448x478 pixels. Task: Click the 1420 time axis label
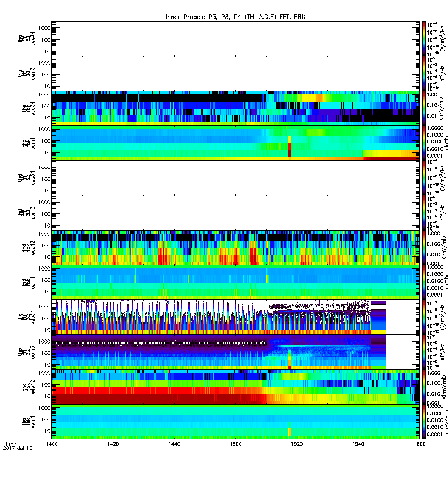point(113,444)
